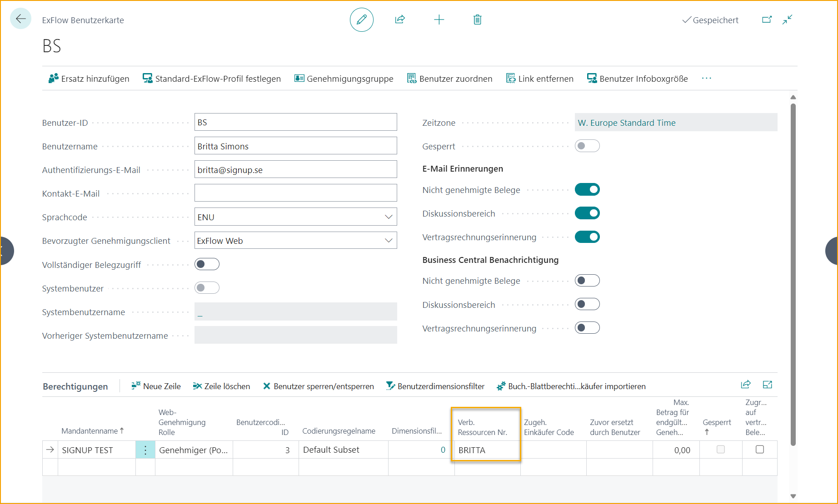Click Berechtigungen section heading
This screenshot has width=838, height=504.
coord(75,386)
